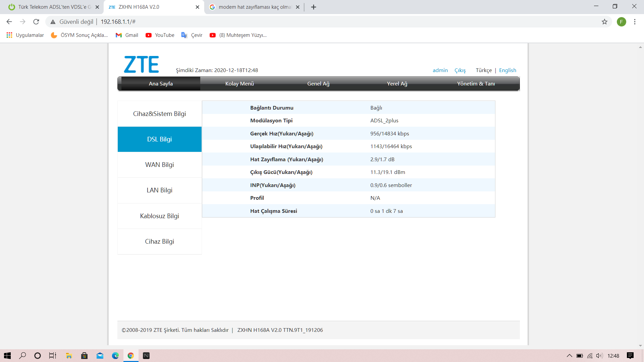644x362 pixels.
Task: Close the Google search tab
Action: (x=298, y=7)
